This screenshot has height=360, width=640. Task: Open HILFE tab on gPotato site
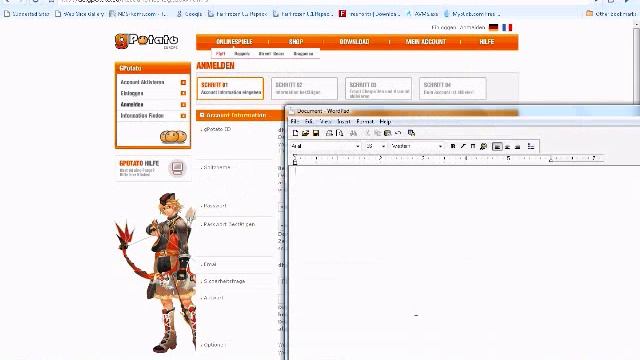487,42
